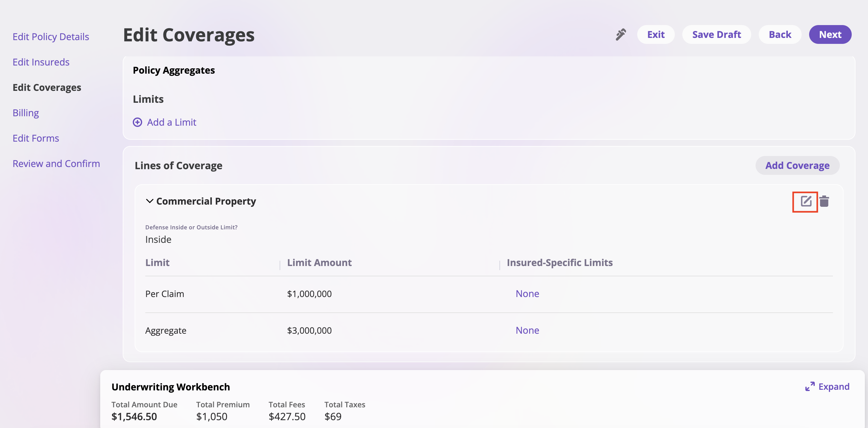Select Billing in the left navigation
Image resolution: width=868 pixels, height=428 pixels.
(26, 113)
